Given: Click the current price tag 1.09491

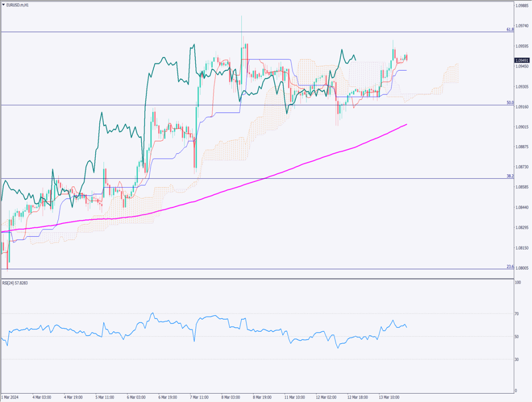Looking at the screenshot, I should pyautogui.click(x=522, y=60).
